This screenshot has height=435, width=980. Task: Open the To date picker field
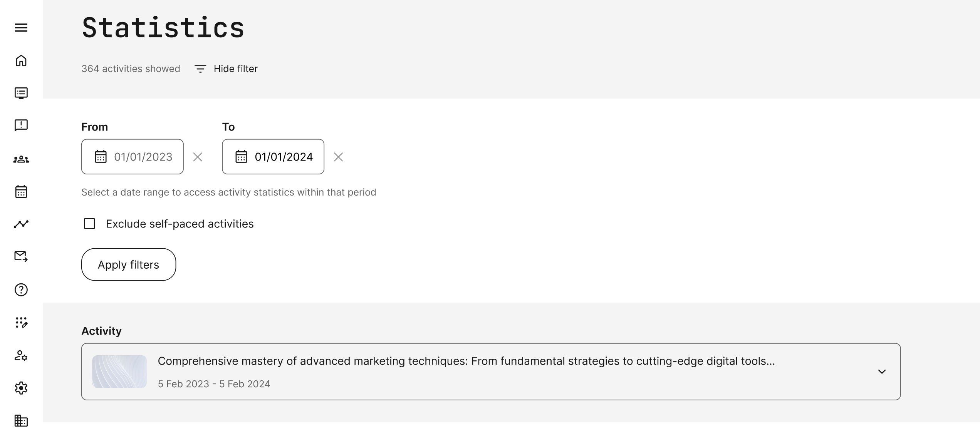click(273, 157)
